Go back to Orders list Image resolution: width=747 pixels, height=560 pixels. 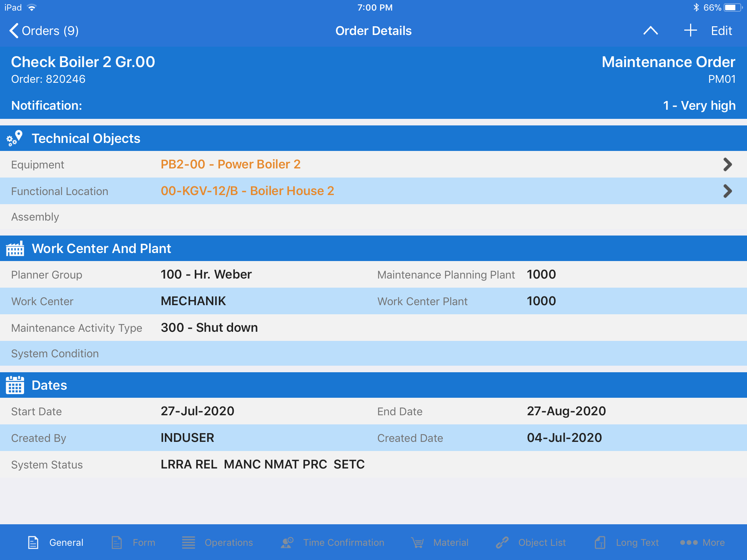pos(44,31)
